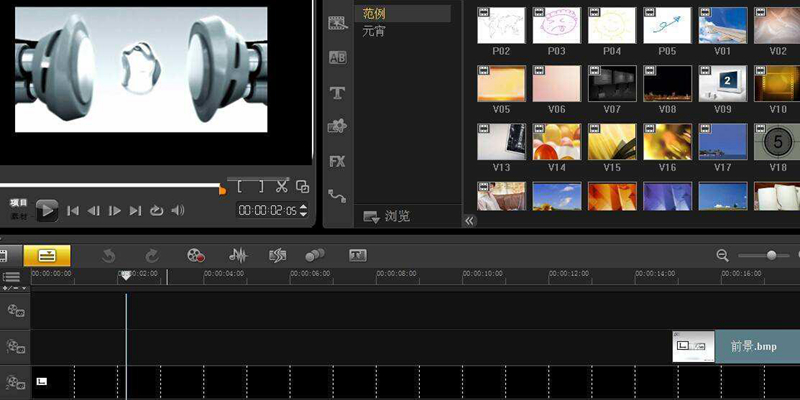The width and height of the screenshot is (800, 400).
Task: Toggle the first overlay track button
Action: click(x=16, y=347)
